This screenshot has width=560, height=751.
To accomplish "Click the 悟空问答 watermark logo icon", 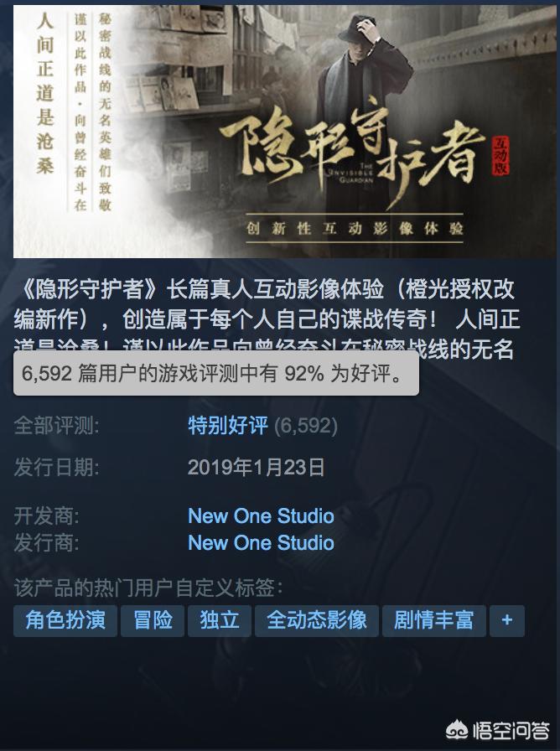I will pos(457,730).
